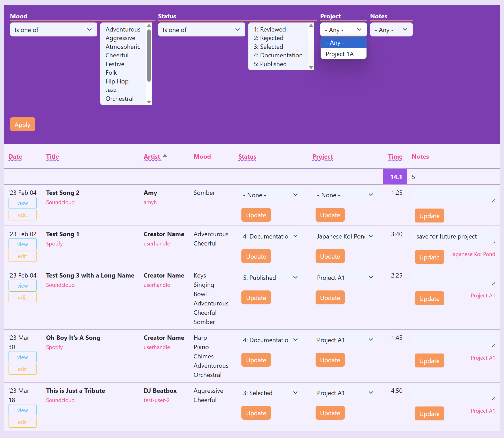Open the Status operator dropdown
Viewport: 504px width, 438px height.
click(202, 30)
